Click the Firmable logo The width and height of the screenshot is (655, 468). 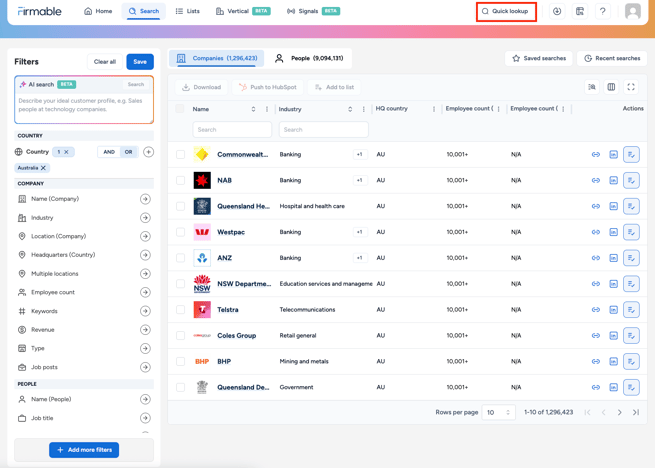[x=40, y=11]
